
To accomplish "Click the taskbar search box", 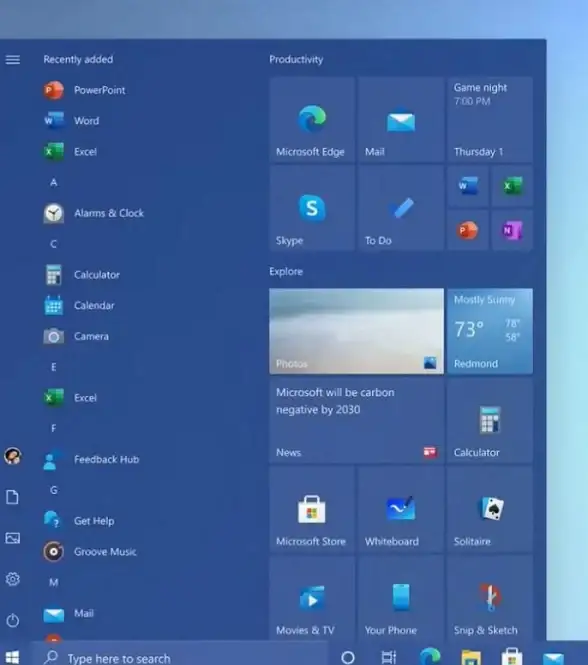I will pyautogui.click(x=180, y=655).
